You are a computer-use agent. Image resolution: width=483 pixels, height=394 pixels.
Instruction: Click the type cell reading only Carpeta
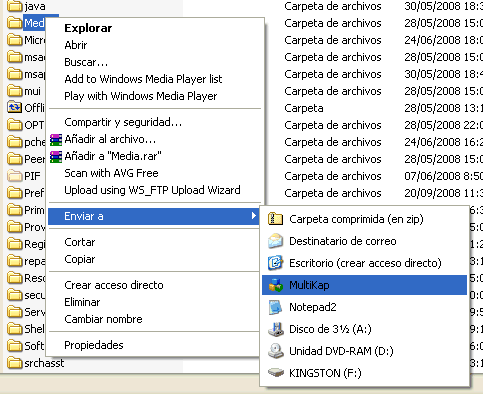click(x=304, y=108)
